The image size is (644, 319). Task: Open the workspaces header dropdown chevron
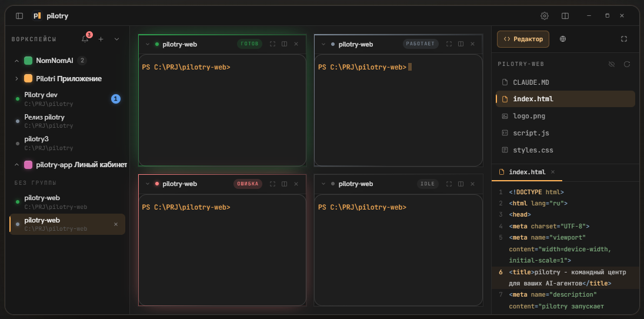pos(116,39)
